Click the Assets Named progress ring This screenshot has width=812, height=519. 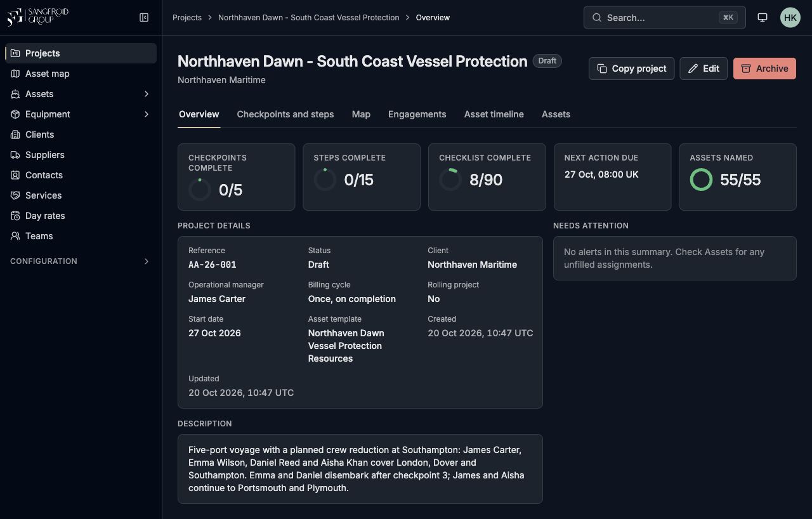click(701, 180)
